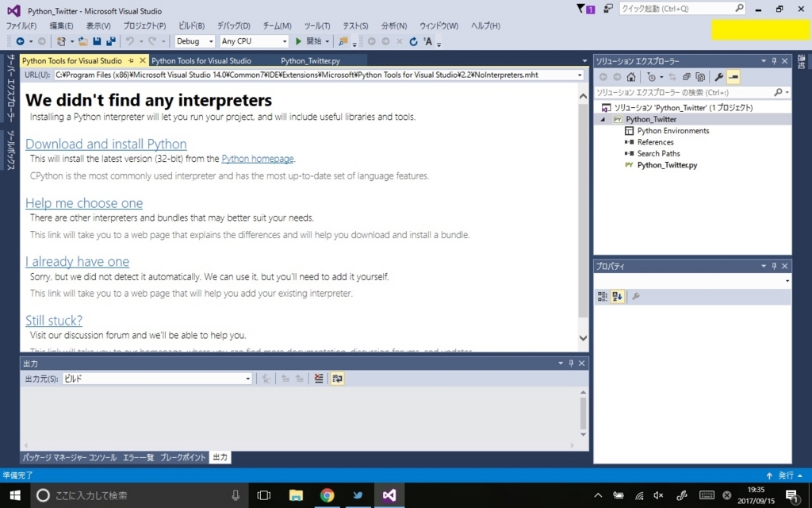The image size is (812, 508).
Task: Open the サーバー エクスプローラー side tab
Action: click(x=10, y=87)
